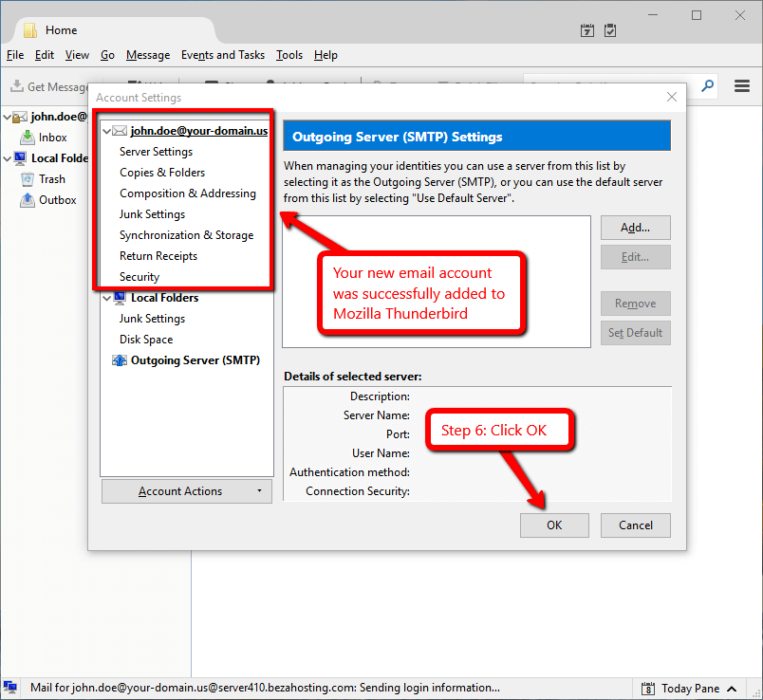
Task: Expand the Today Pane with the chevron
Action: (732, 689)
